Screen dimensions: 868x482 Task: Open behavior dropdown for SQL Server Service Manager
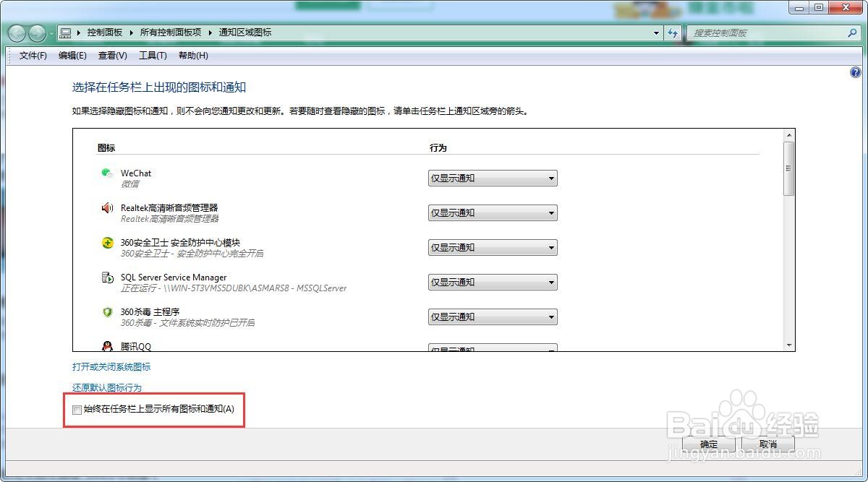(493, 282)
